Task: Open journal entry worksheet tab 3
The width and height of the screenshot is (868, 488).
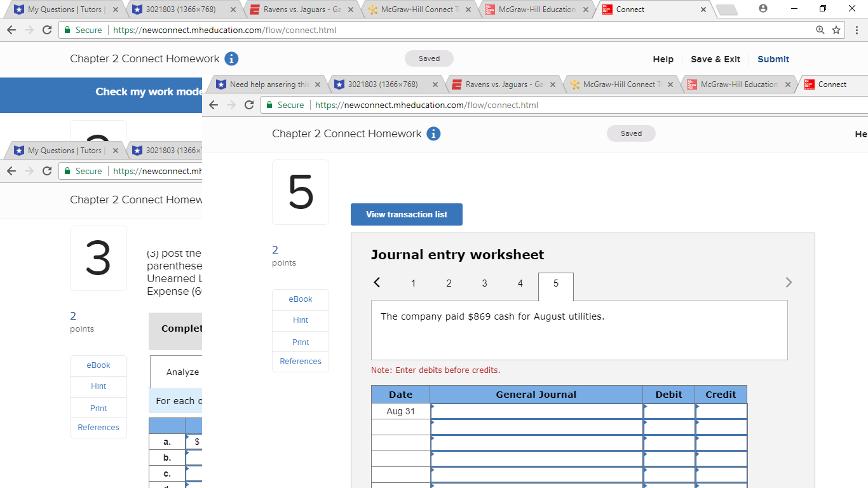Action: coord(484,283)
